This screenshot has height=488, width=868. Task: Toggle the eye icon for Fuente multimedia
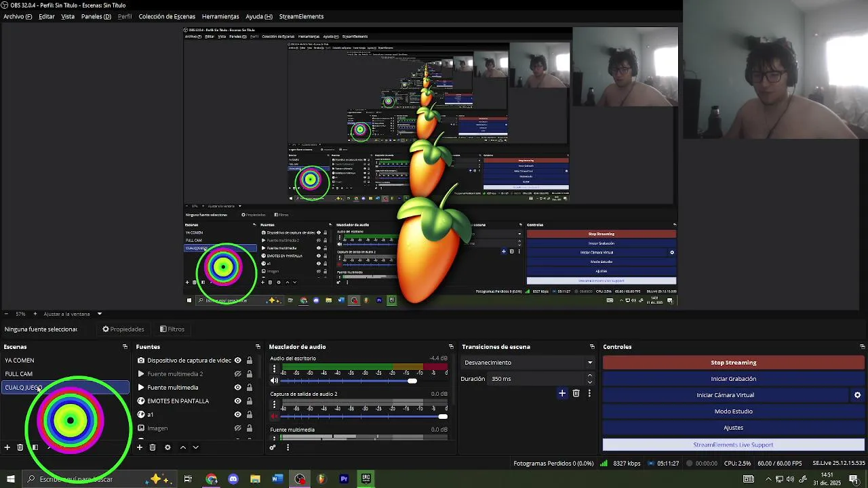(x=238, y=388)
